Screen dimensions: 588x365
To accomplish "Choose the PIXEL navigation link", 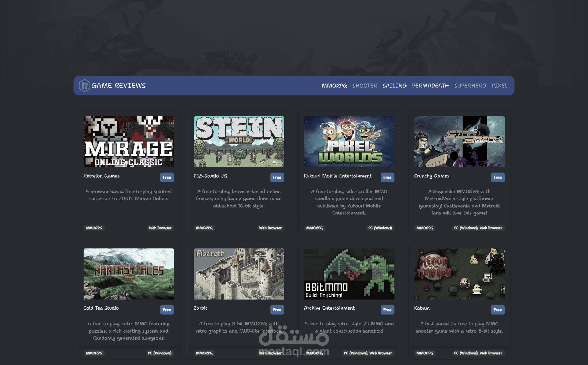I will [499, 86].
